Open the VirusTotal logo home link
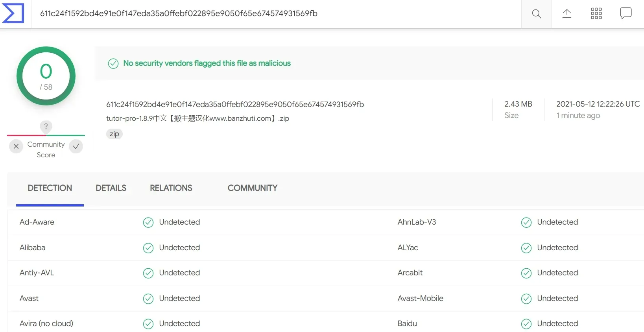This screenshot has width=644, height=332. point(13,13)
